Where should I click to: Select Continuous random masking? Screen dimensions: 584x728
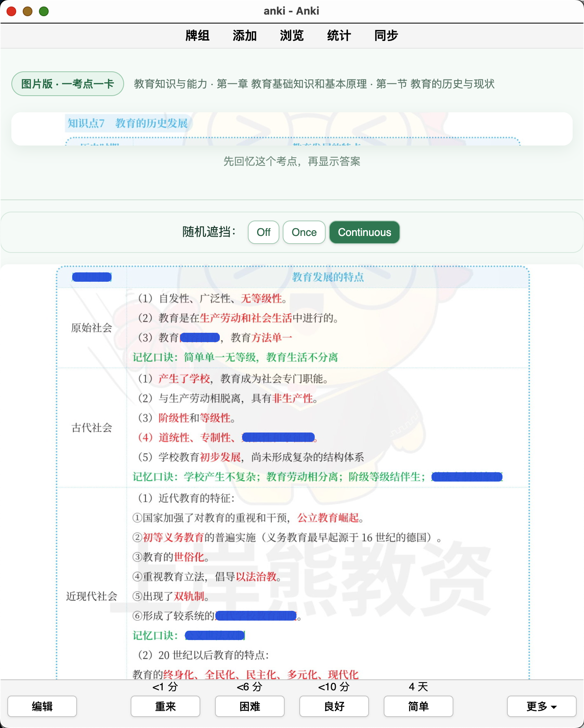click(365, 232)
